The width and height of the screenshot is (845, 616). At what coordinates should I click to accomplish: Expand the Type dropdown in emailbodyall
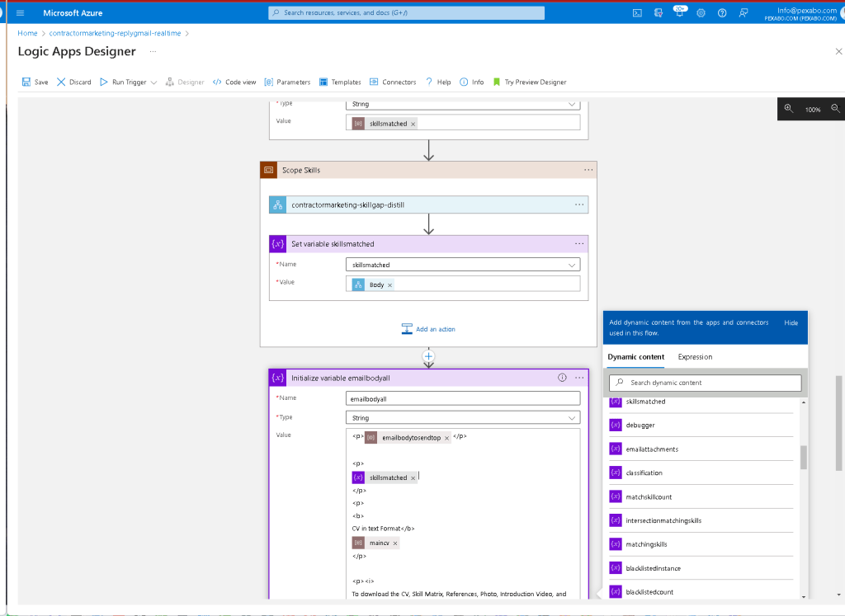click(x=572, y=418)
